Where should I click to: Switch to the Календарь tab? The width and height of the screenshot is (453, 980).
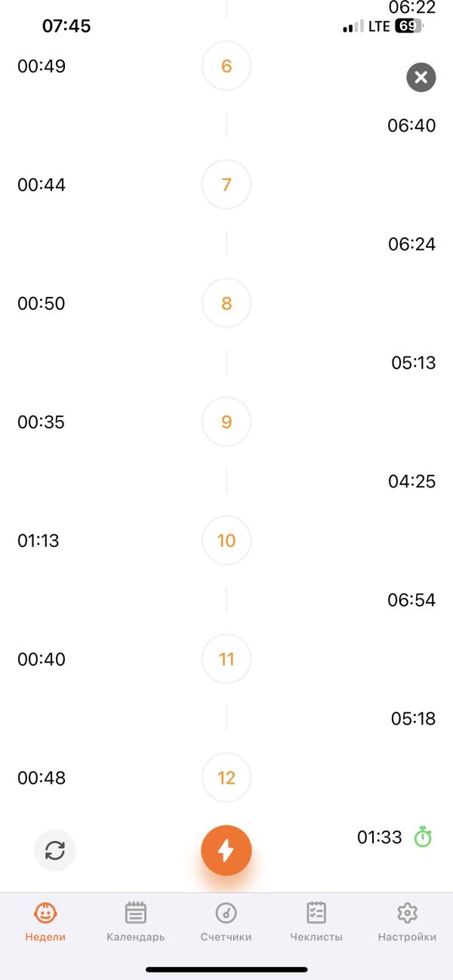coord(136,922)
